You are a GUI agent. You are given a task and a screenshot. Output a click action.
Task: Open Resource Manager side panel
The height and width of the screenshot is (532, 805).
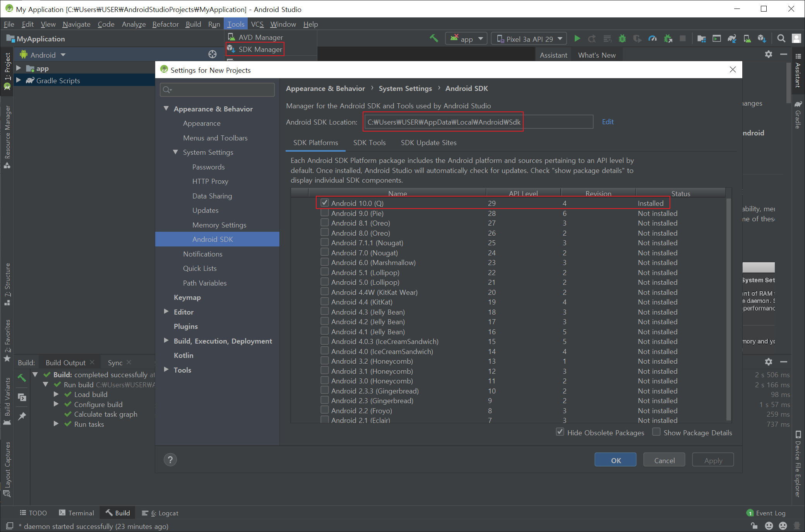pos(7,137)
